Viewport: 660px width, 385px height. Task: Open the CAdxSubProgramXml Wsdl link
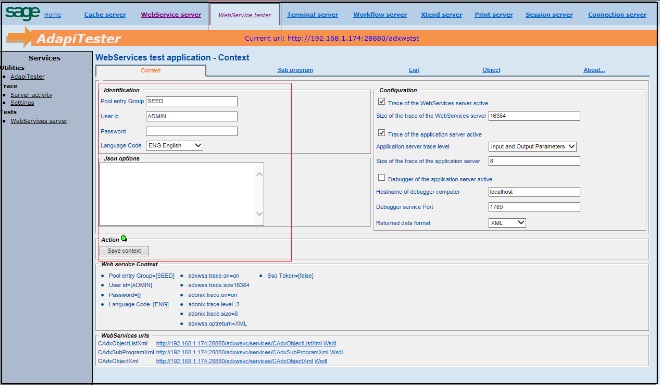tap(249, 352)
